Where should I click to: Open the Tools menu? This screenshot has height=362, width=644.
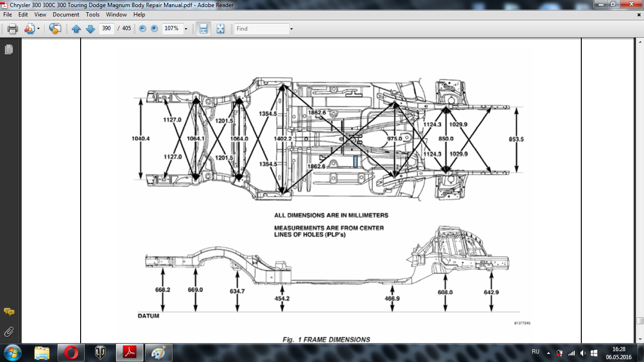point(92,15)
